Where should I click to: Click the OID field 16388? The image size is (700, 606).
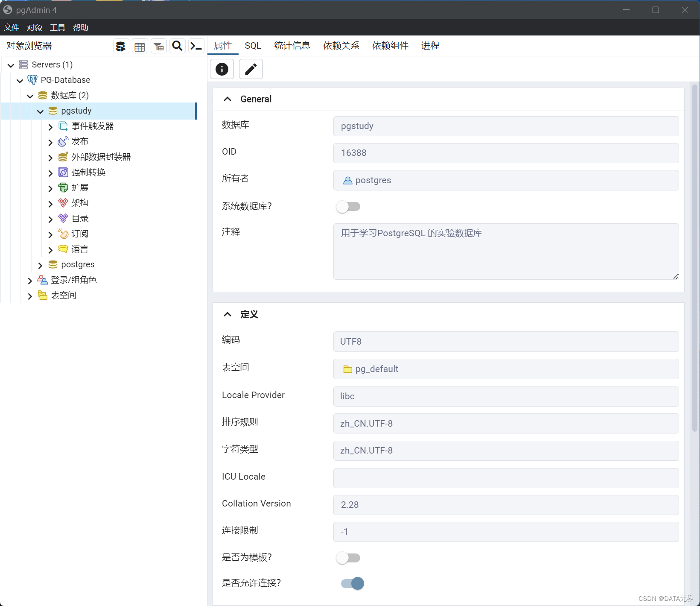pyautogui.click(x=506, y=153)
